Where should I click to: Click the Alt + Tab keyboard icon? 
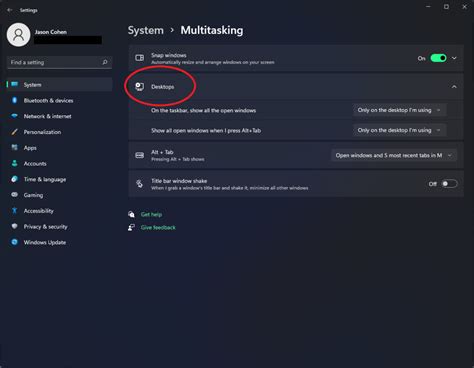click(140, 155)
